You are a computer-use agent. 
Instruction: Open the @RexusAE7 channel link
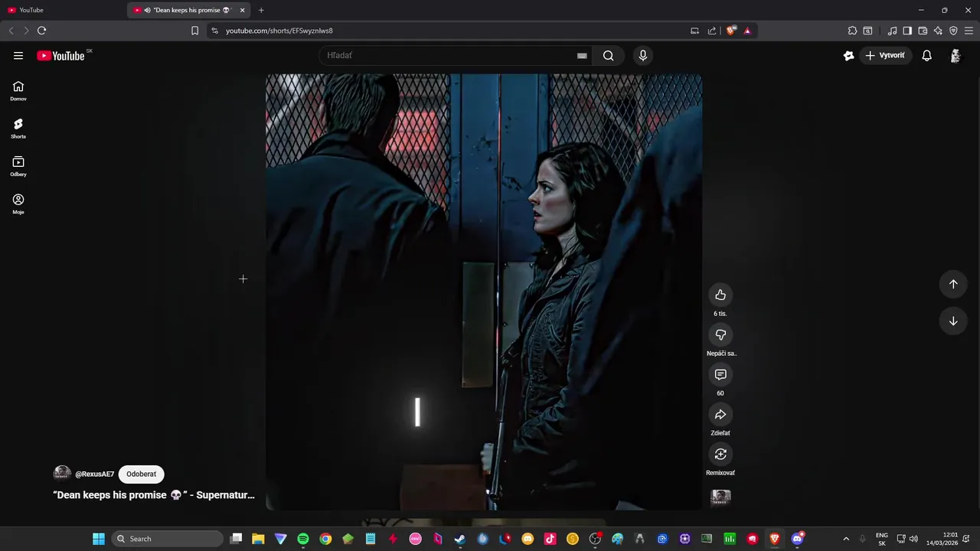tap(94, 474)
